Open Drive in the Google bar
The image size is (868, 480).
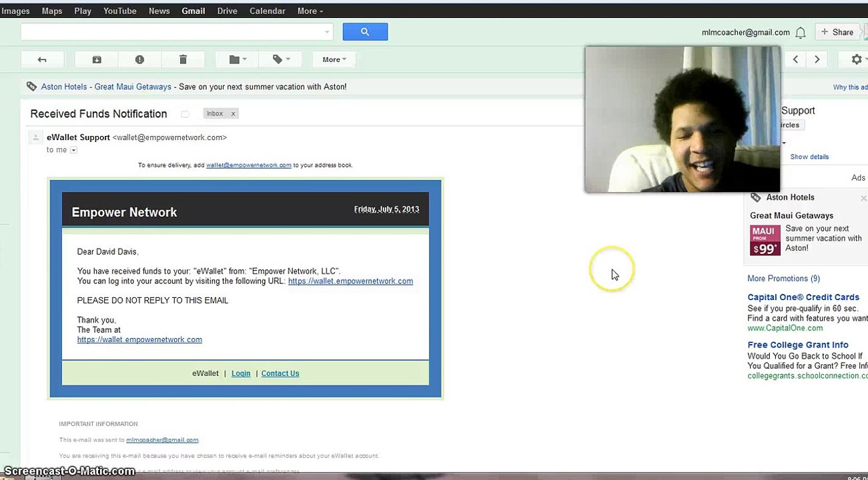(228, 11)
